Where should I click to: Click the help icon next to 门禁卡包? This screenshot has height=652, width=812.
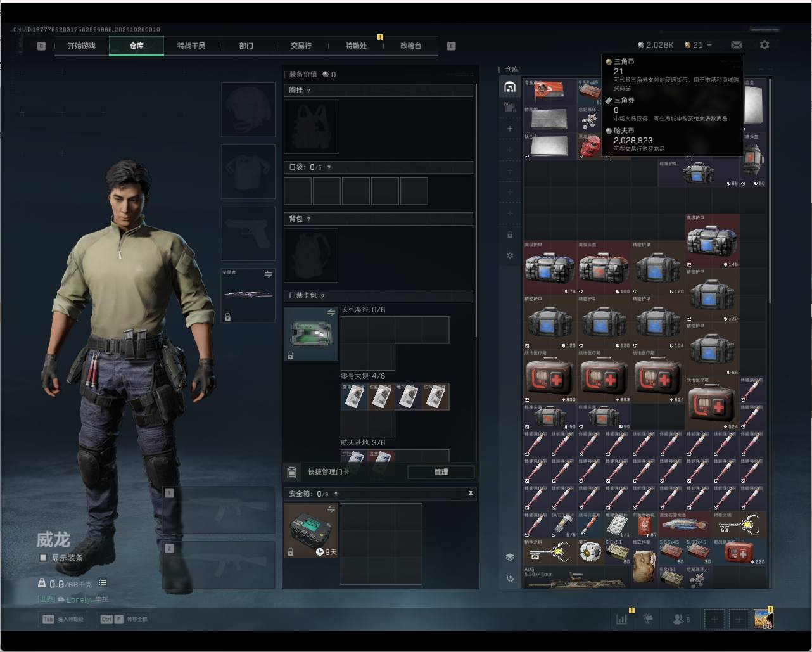tap(322, 296)
